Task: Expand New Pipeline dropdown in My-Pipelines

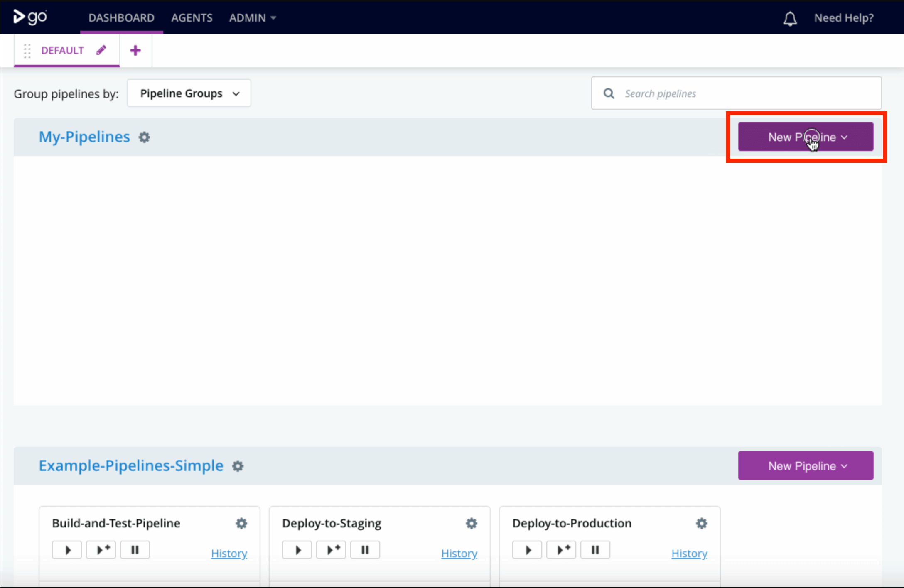Action: point(806,137)
